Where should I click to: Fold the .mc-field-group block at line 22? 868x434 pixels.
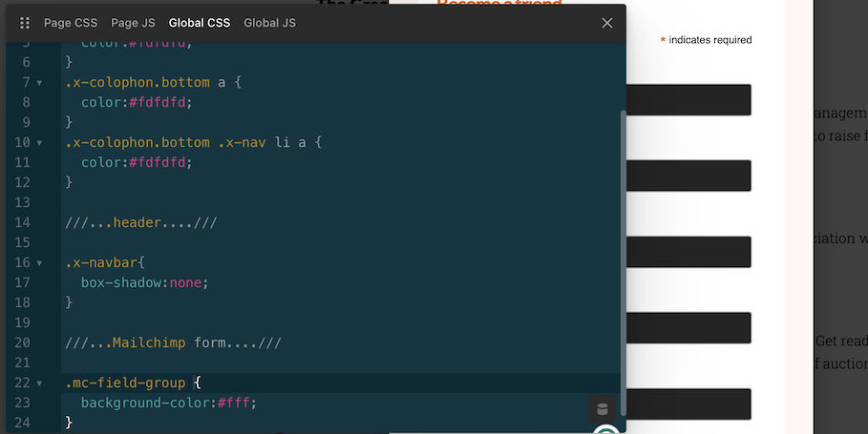(39, 383)
